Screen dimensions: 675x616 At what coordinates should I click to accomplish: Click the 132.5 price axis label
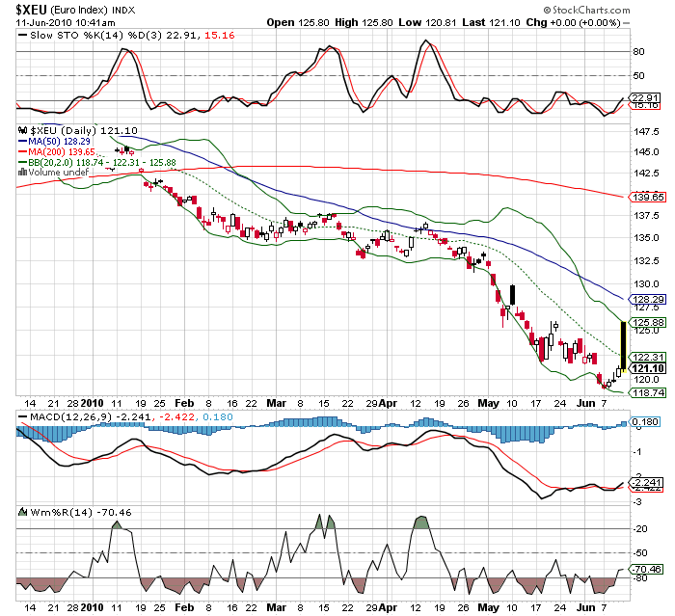[646, 261]
